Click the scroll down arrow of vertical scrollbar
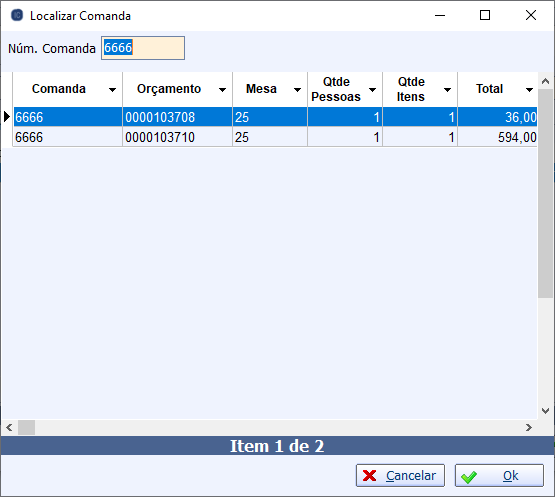 click(545, 411)
